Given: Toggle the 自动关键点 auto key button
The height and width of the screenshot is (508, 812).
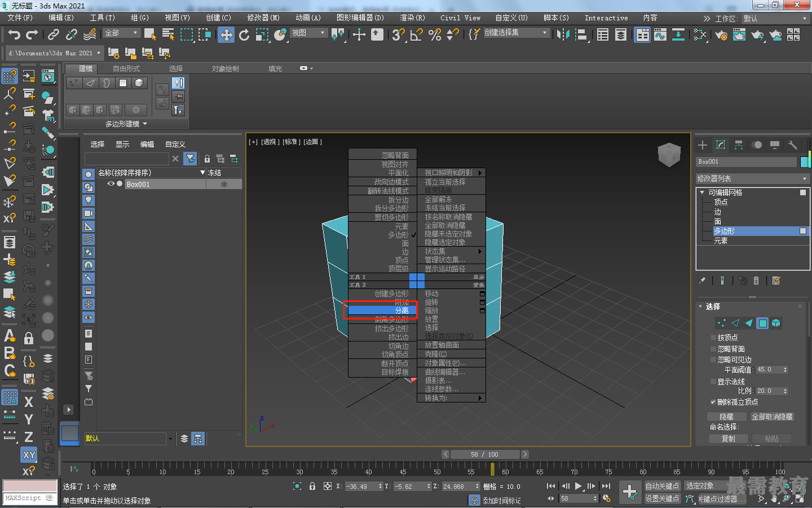Looking at the screenshot, I should point(663,486).
